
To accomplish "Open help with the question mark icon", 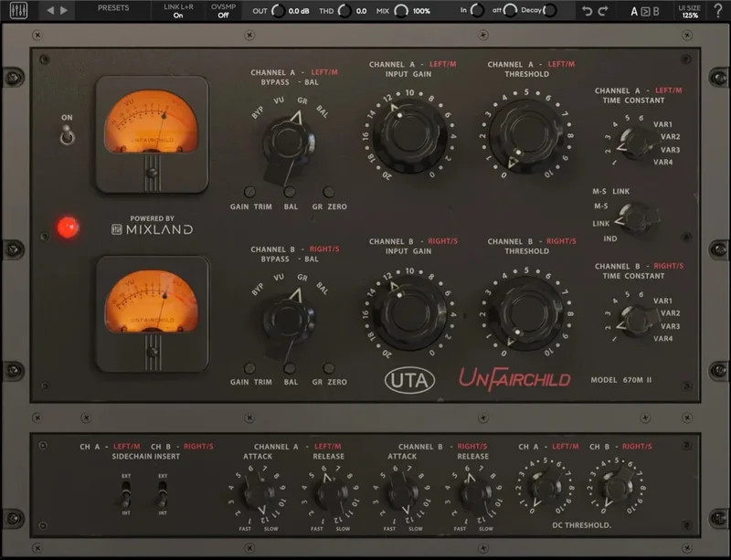I will coord(718,11).
